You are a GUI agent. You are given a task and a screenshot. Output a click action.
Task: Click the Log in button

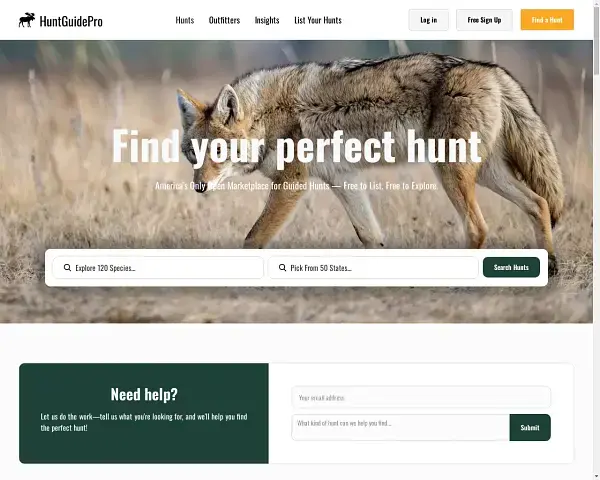429,20
